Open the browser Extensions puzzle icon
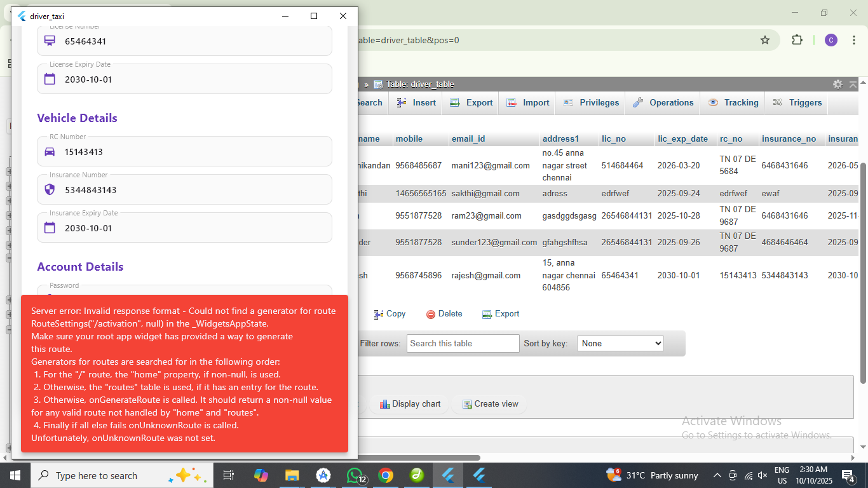The width and height of the screenshot is (868, 488). click(797, 40)
